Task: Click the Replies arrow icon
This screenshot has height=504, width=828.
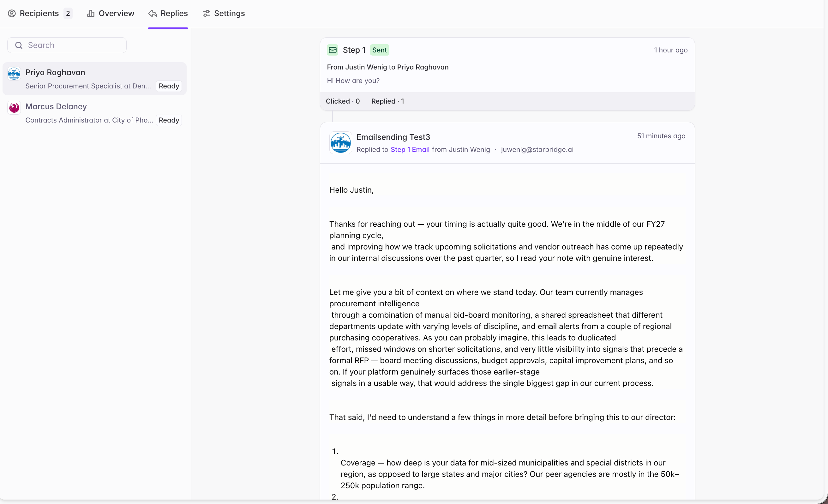Action: pyautogui.click(x=153, y=14)
